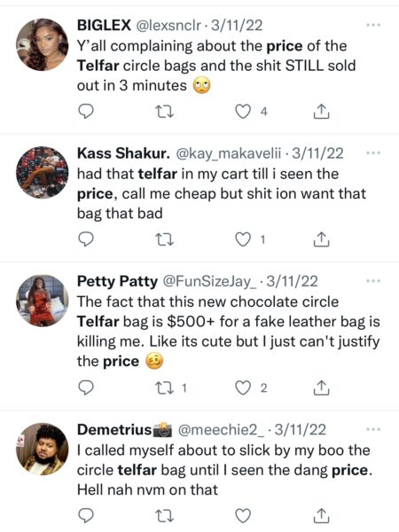Open more options on Demetrius's tweet
Viewport: 399px width, 532px height.
[x=373, y=429]
